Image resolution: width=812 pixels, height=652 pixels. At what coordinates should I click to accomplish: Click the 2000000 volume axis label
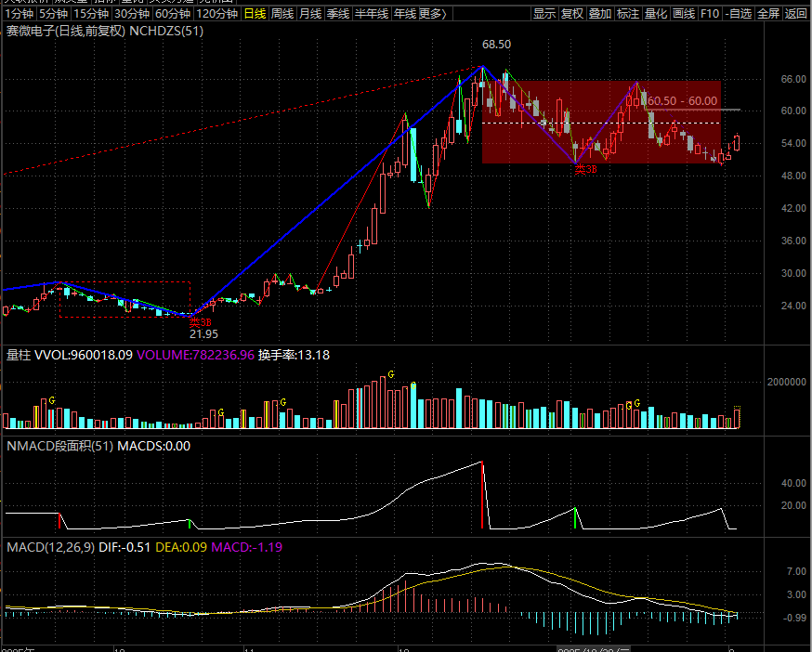(x=787, y=382)
